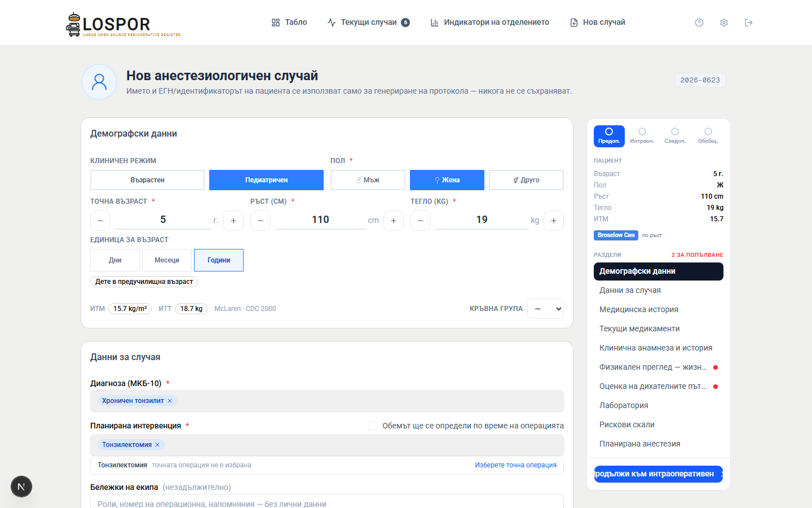Click the case ID 2026-0623 badge
This screenshot has width=812, height=508.
pos(700,80)
